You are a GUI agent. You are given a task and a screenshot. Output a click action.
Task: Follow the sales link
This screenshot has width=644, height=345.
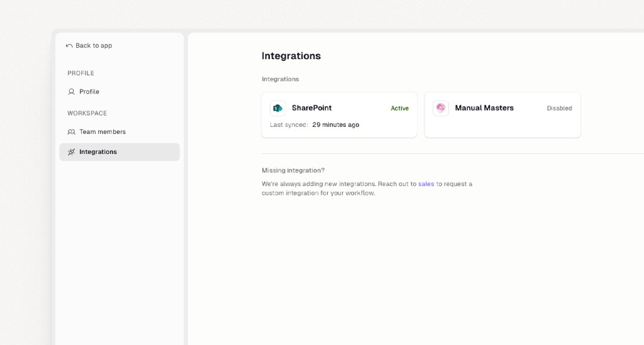[x=426, y=183]
